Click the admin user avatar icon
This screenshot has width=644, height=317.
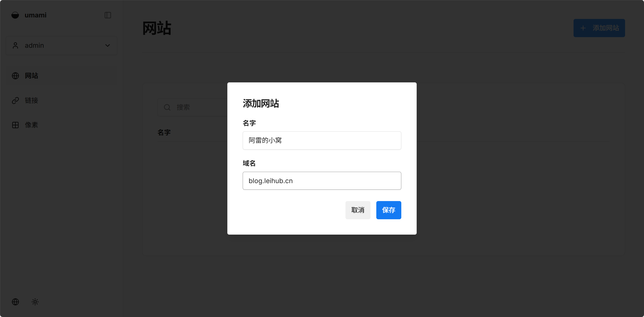pyautogui.click(x=15, y=45)
